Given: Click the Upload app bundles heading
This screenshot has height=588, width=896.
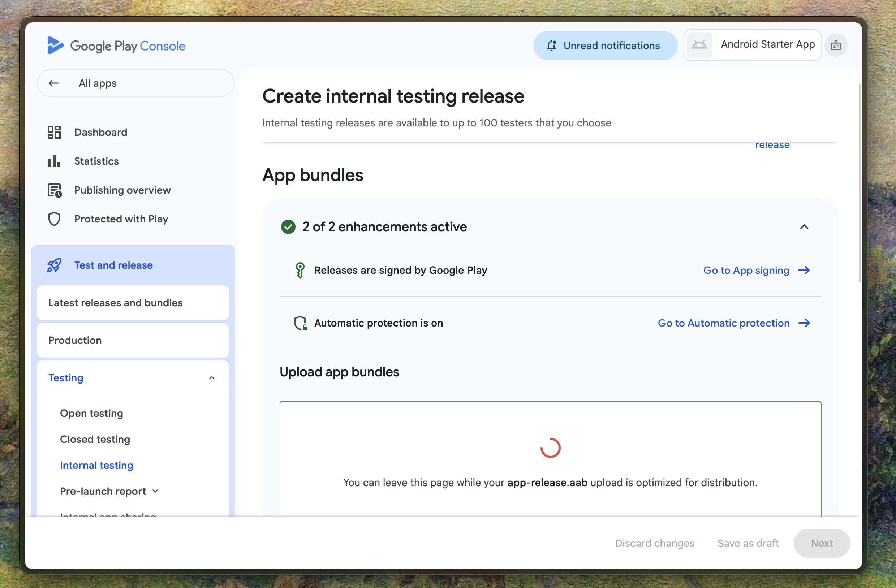Looking at the screenshot, I should pos(339,372).
